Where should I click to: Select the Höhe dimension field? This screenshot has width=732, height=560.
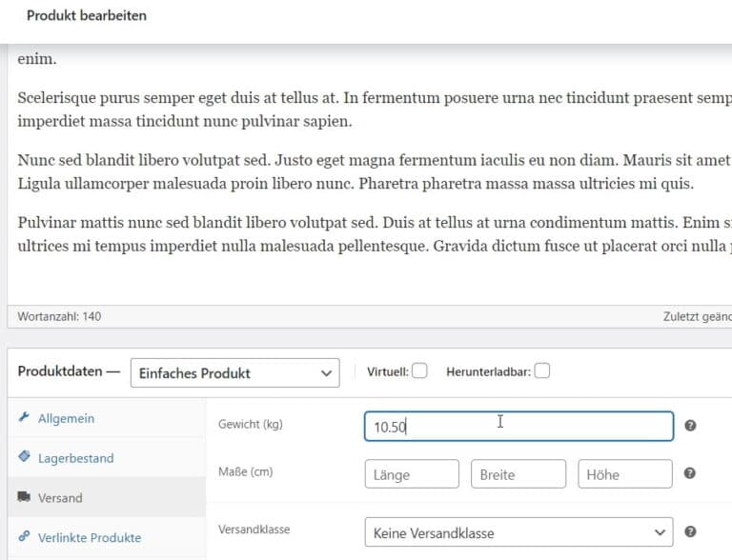(x=625, y=474)
